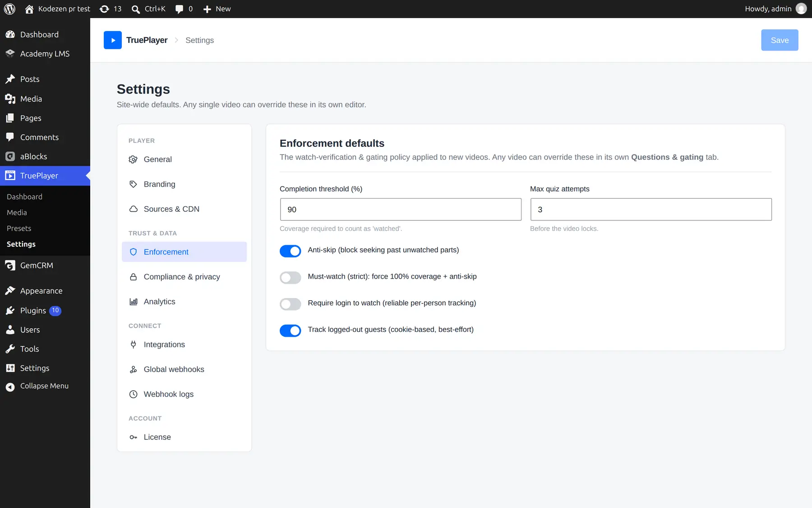Click the Max quiz attempts input field

(x=651, y=210)
